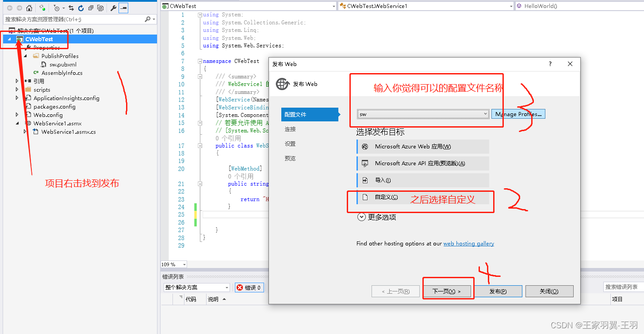Collapse the PublishProfiles folder
The width and height of the screenshot is (644, 334).
point(25,56)
